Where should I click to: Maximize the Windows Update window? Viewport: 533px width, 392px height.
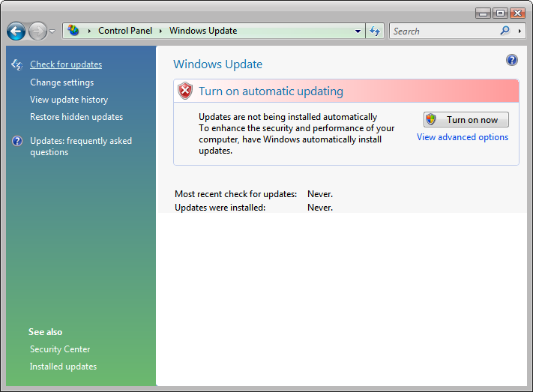[500, 13]
